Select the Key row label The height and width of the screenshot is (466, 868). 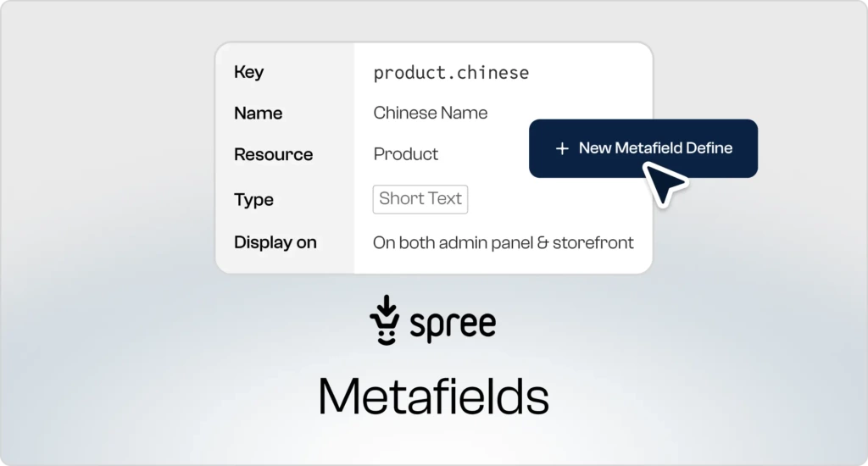(248, 72)
